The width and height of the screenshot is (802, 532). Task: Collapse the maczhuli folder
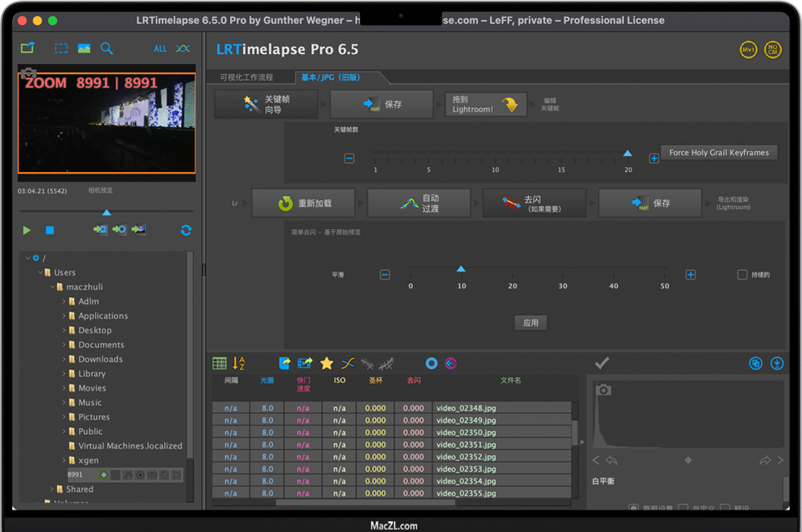pyautogui.click(x=52, y=287)
